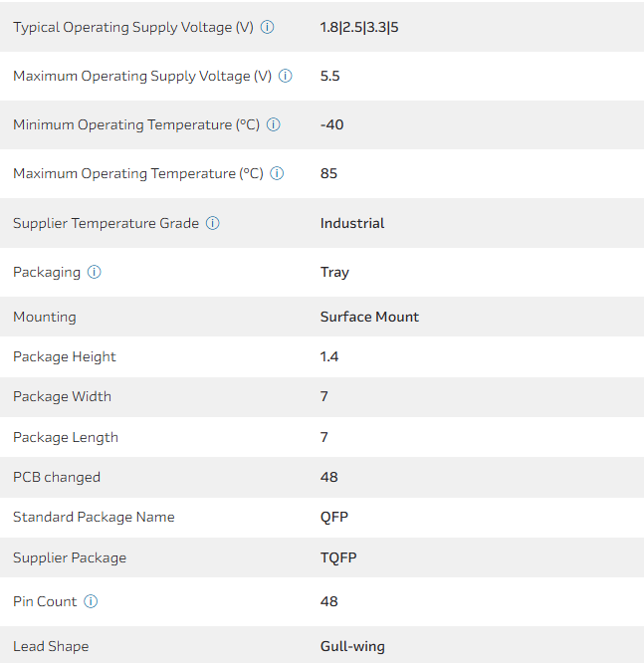Select the Industrial temperature grade value
The height and width of the screenshot is (663, 644).
(352, 223)
